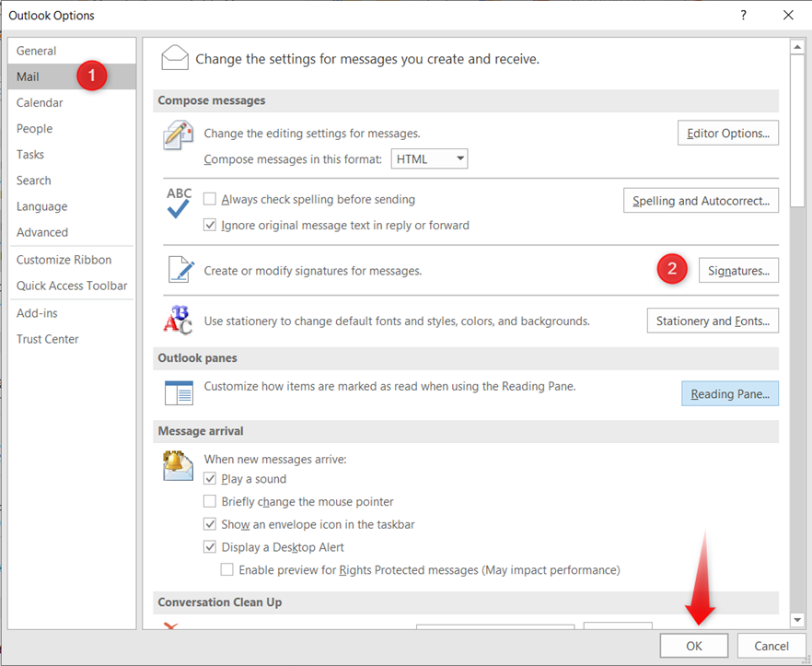This screenshot has width=812, height=666.
Task: Toggle the Play a sound checkbox
Action: (x=210, y=479)
